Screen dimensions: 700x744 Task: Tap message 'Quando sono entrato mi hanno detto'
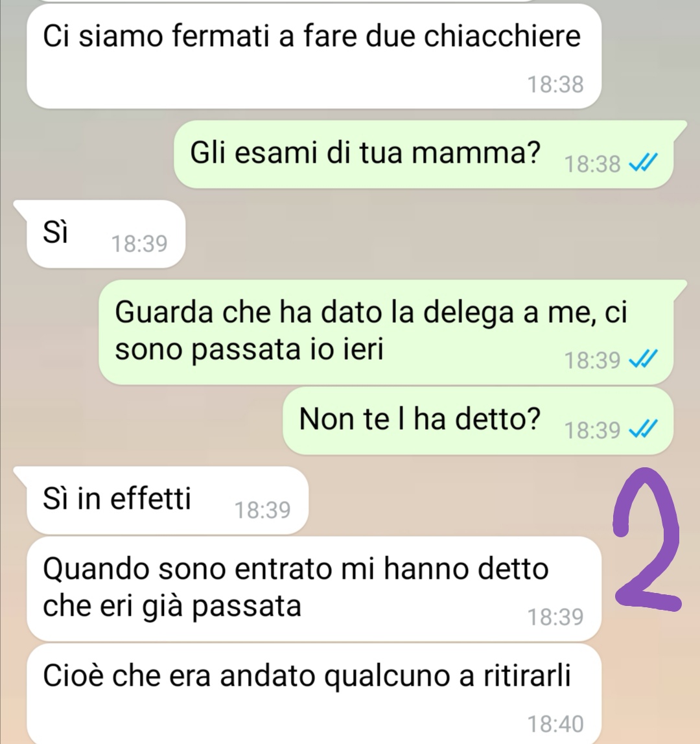(x=314, y=589)
